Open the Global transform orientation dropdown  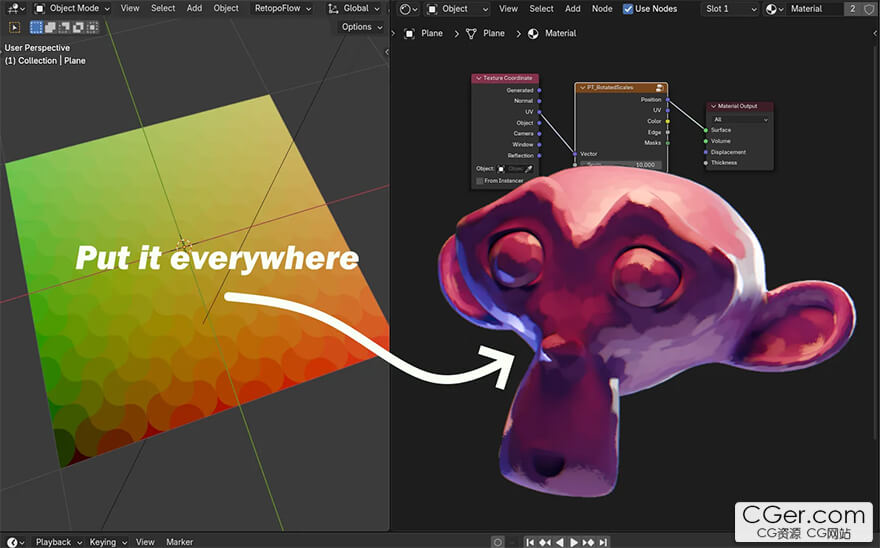coord(355,8)
